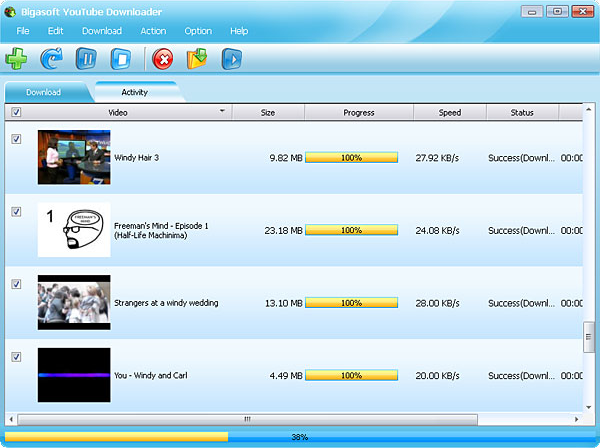Uncheck You - Windy and Carl checkbox
This screenshot has width=600, height=448.
pos(16,357)
